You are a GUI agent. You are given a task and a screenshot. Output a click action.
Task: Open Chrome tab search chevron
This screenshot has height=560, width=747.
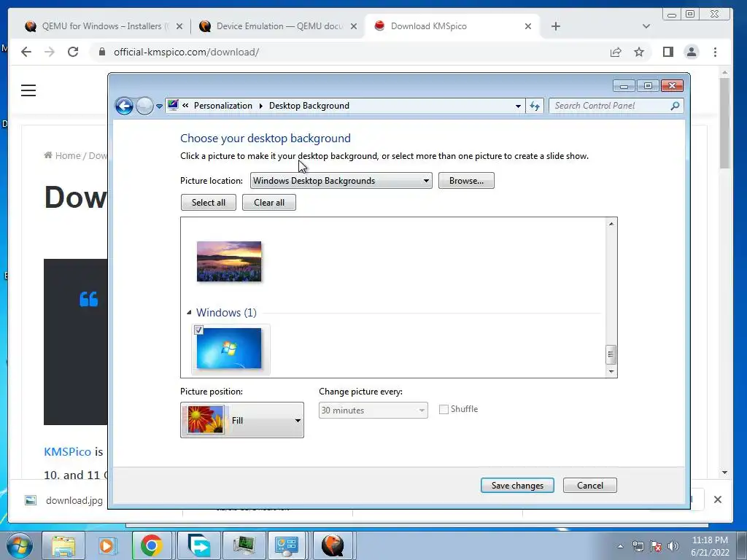click(x=646, y=26)
